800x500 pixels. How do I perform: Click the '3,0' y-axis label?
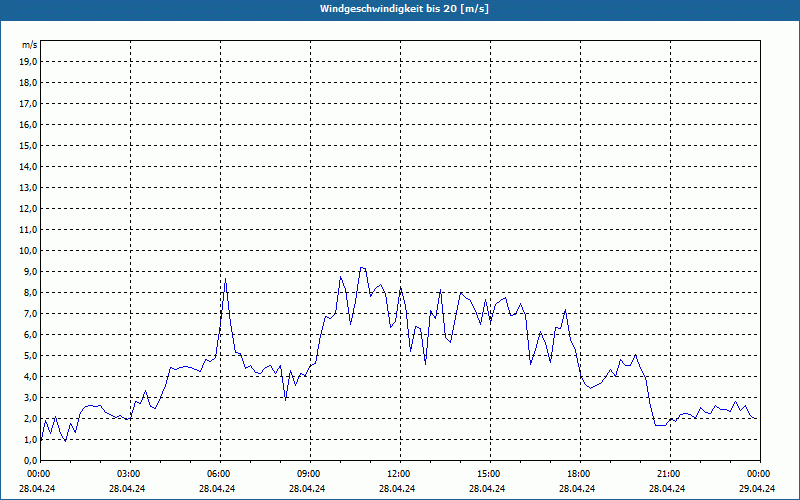[31, 397]
